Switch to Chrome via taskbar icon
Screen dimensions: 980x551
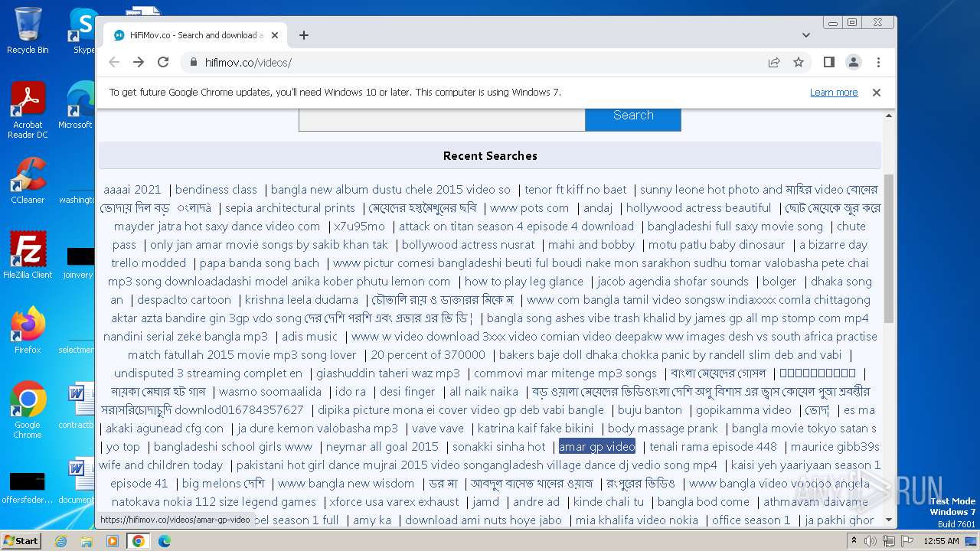click(x=139, y=541)
